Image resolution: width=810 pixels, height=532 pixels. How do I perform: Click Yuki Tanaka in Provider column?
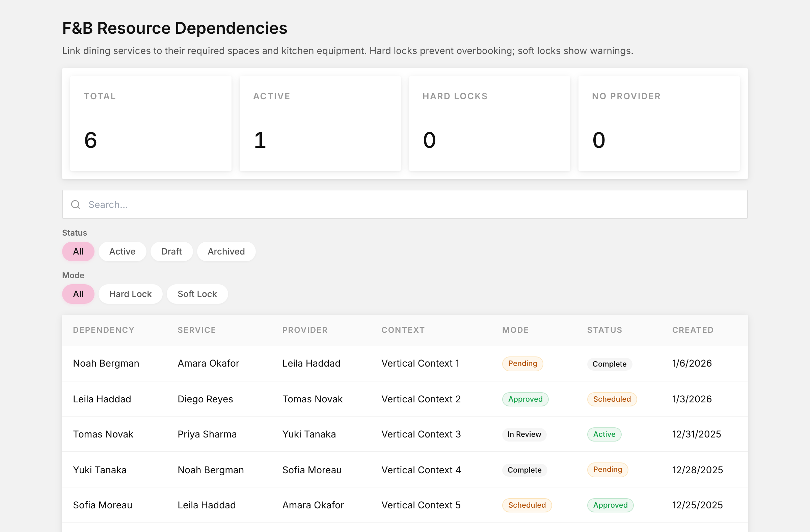point(309,434)
